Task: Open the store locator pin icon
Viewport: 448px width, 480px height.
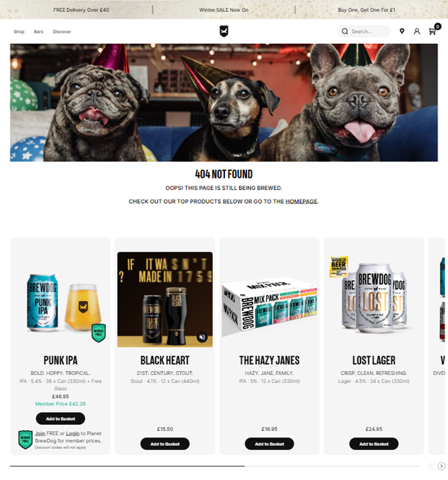Action: [x=402, y=31]
